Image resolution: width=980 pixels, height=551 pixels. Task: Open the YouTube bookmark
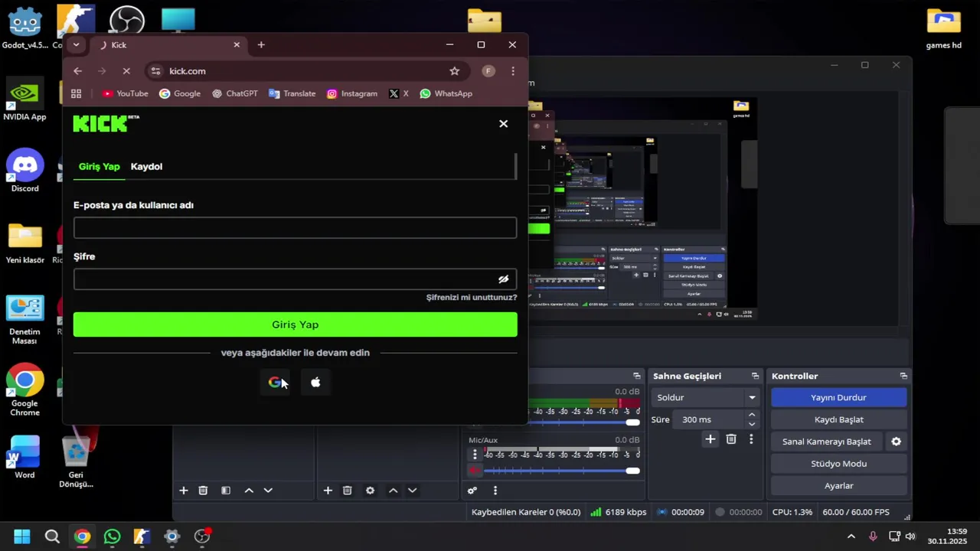point(126,93)
